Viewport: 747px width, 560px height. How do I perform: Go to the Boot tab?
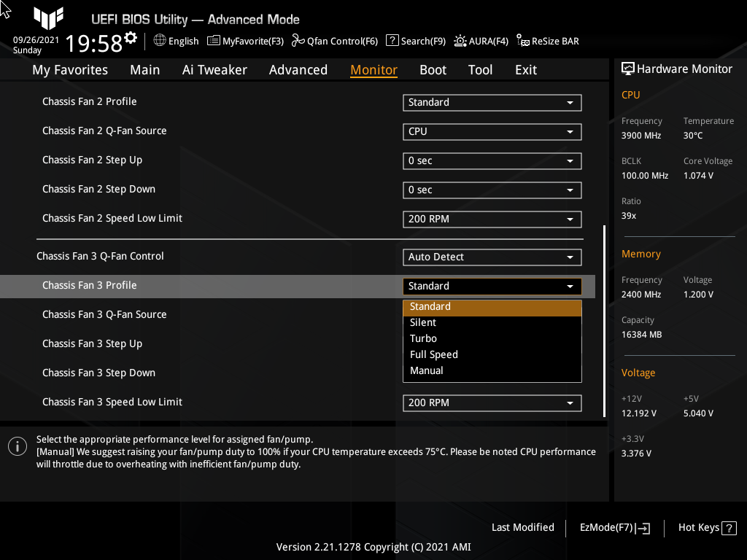tap(433, 70)
